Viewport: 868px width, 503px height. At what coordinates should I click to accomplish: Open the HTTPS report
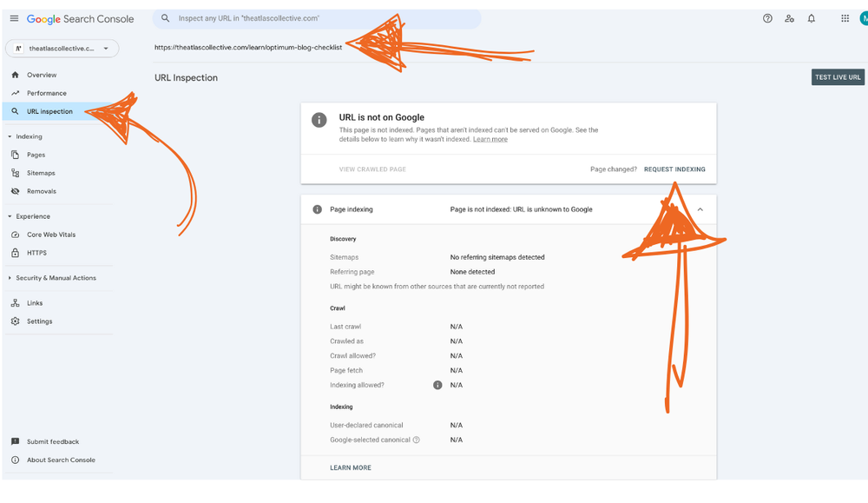coord(37,253)
